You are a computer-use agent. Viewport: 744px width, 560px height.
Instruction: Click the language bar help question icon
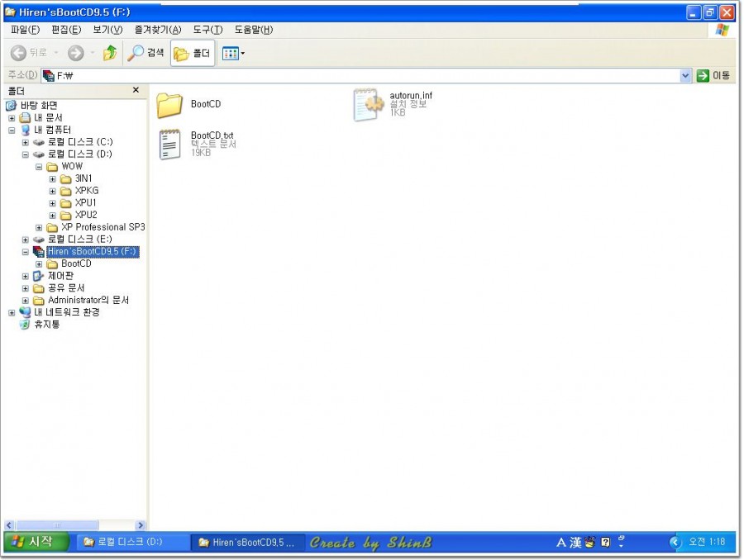point(605,542)
